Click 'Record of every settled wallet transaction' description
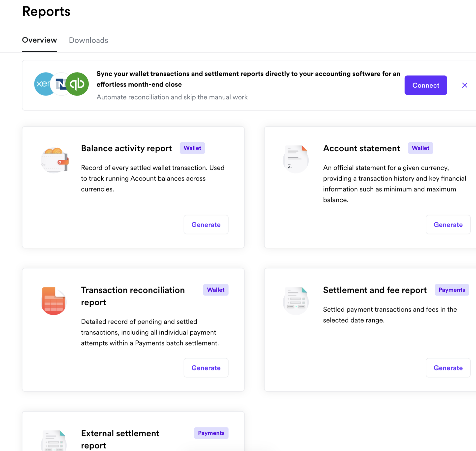The image size is (476, 451). 153,178
